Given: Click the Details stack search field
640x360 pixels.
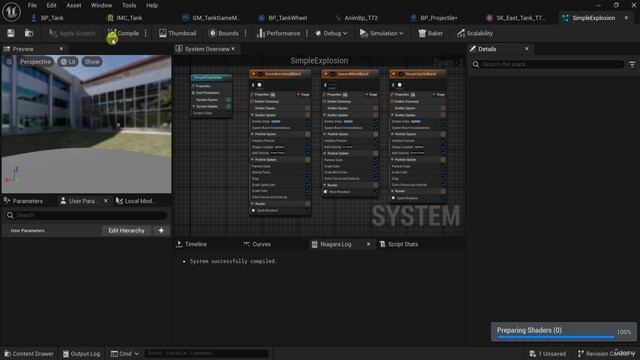Looking at the screenshot, I should click(548, 64).
